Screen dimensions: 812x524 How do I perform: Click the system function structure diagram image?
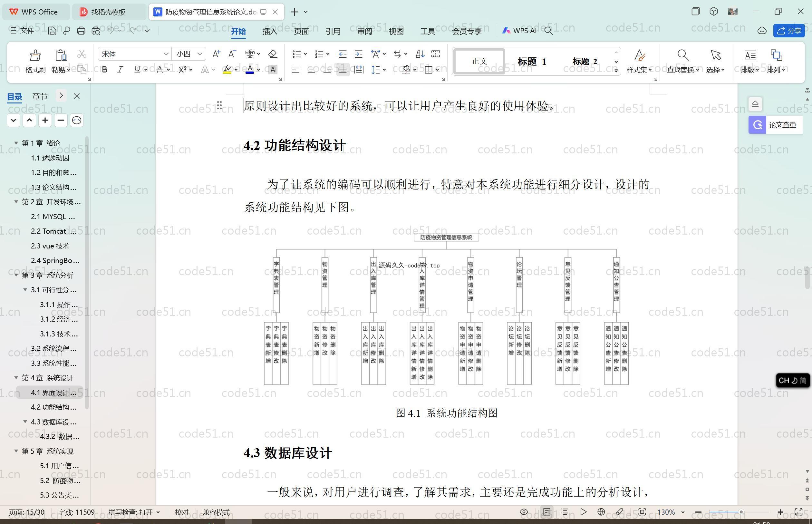(x=446, y=309)
